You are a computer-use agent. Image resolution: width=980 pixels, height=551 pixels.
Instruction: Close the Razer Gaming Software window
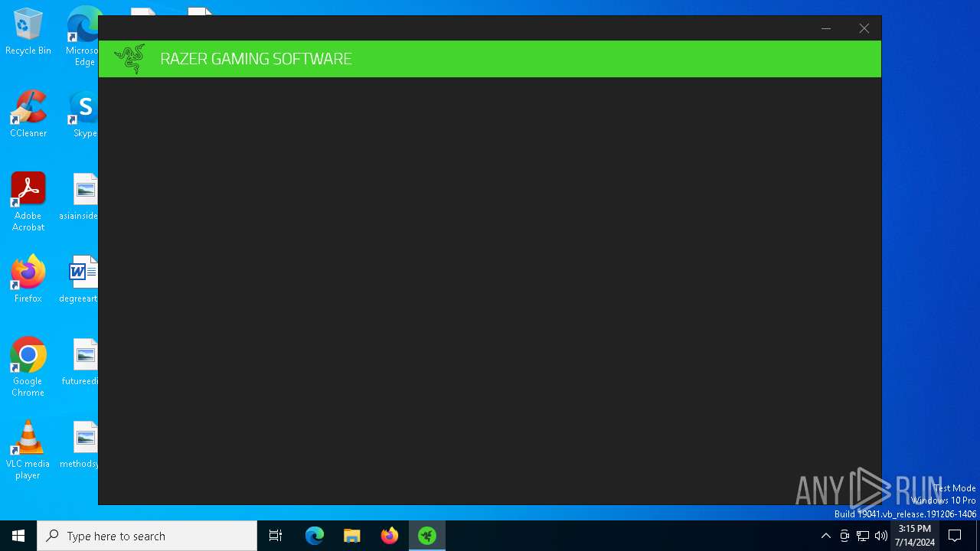(864, 28)
